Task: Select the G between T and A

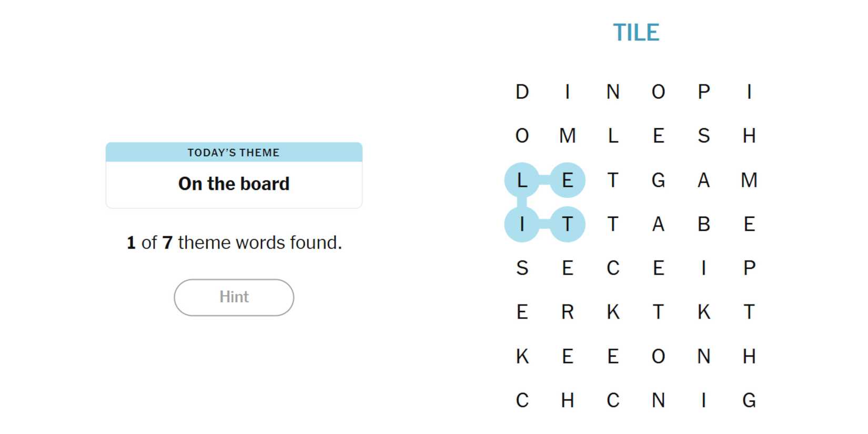Action: 658,180
